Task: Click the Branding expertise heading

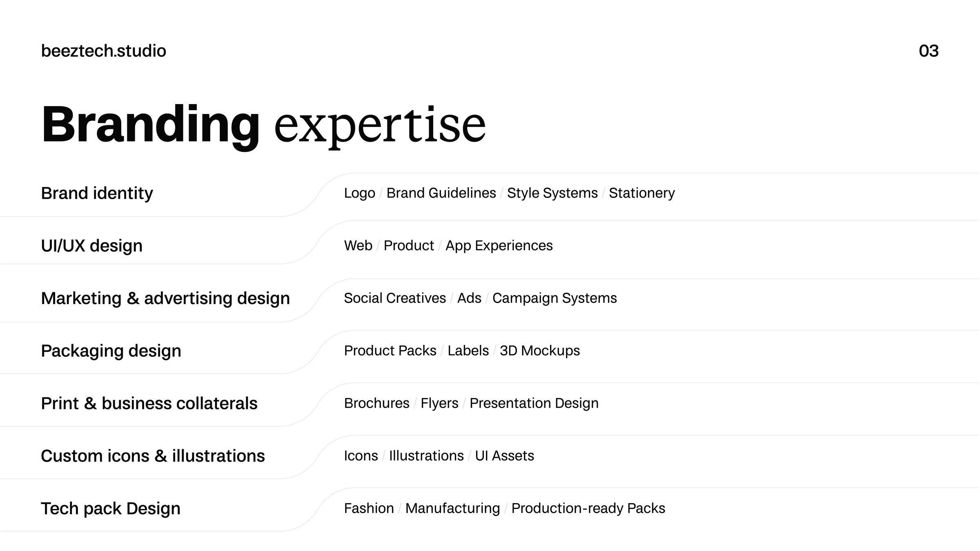Action: [264, 125]
